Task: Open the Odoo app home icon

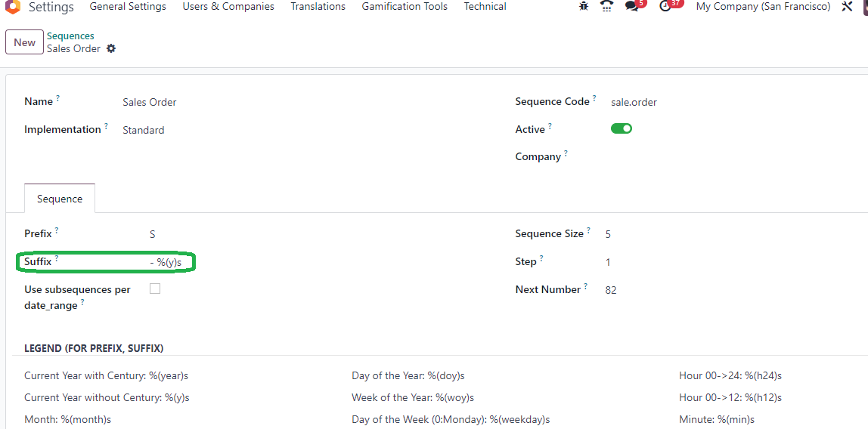Action: (12, 6)
